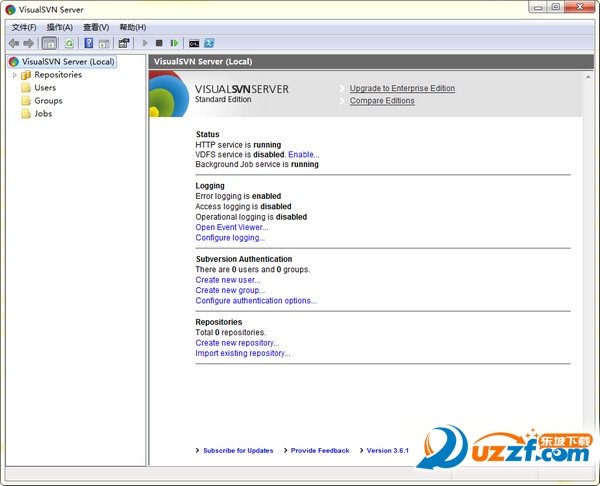Click the 'HTTP service is running' text
This screenshot has height=486, width=600.
click(x=238, y=145)
